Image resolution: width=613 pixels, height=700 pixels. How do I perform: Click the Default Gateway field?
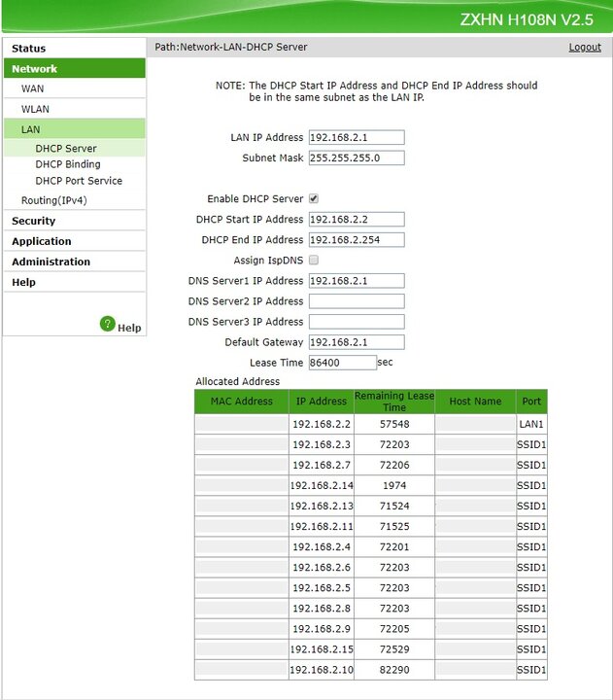tap(357, 342)
